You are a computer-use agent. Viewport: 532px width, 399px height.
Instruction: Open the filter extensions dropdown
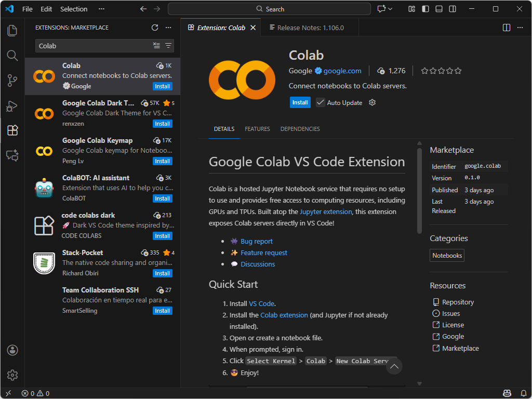(x=168, y=46)
